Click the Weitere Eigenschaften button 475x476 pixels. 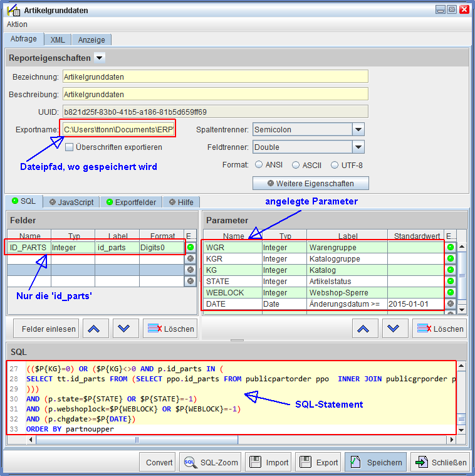(310, 183)
